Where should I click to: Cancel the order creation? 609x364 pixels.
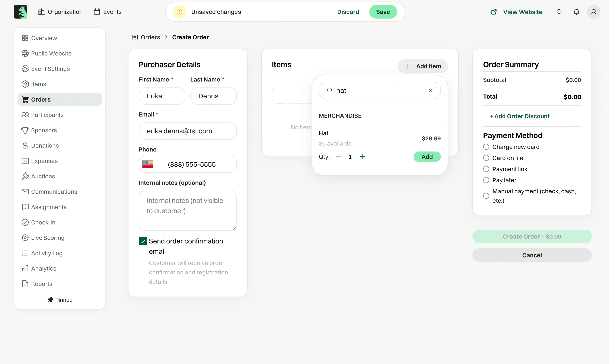point(532,255)
